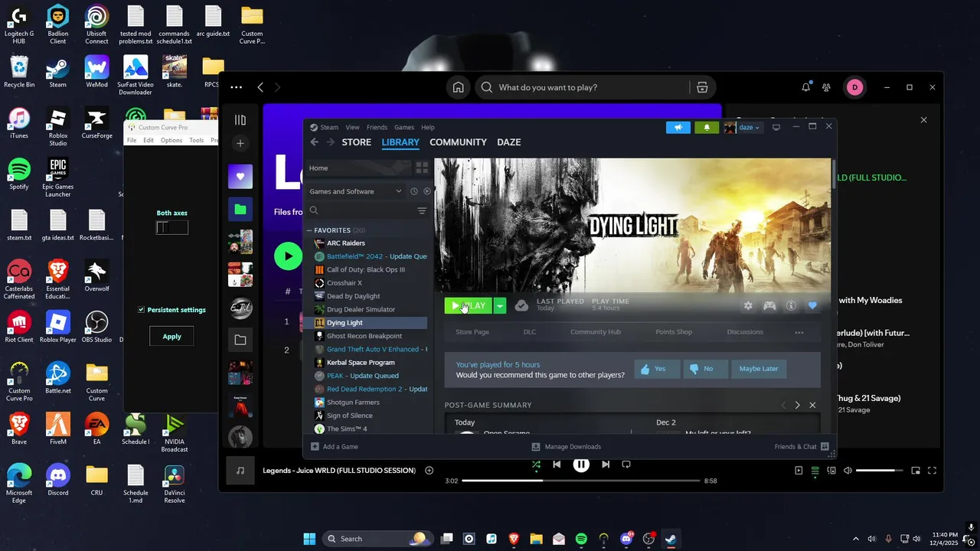Go back in Steam navigation

315,142
